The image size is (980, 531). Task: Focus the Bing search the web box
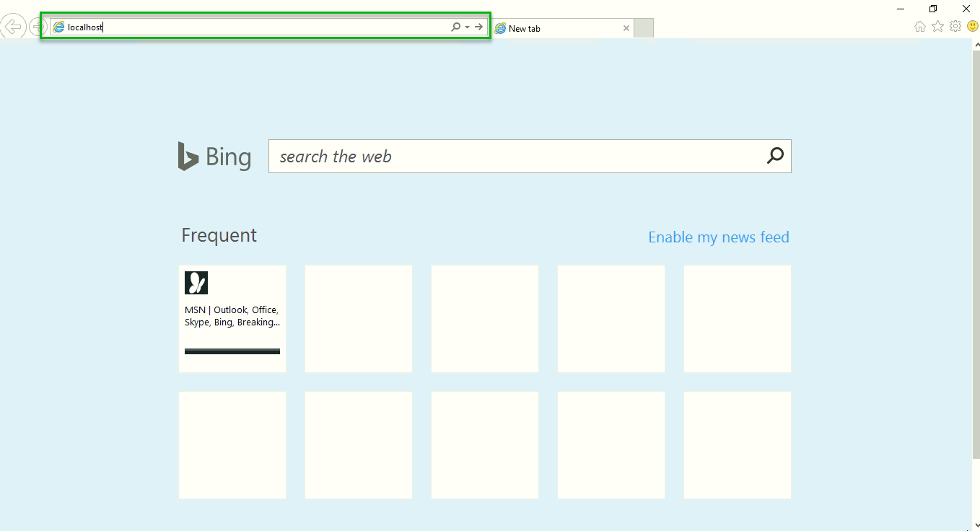click(516, 157)
